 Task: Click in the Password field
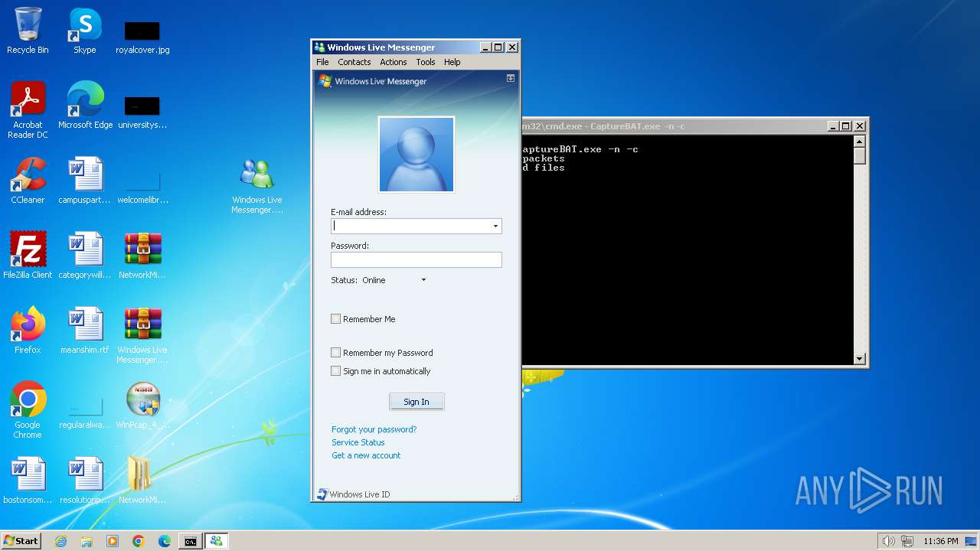pos(416,259)
